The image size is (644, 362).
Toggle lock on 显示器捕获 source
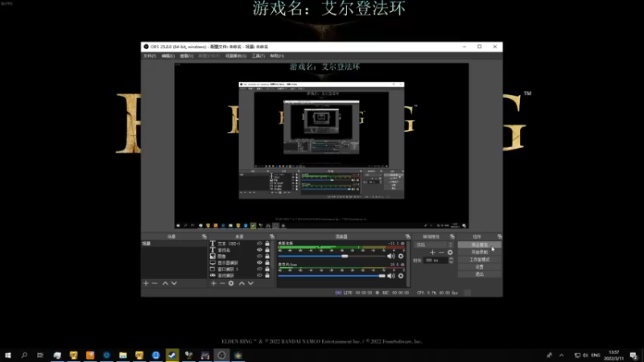click(267, 263)
